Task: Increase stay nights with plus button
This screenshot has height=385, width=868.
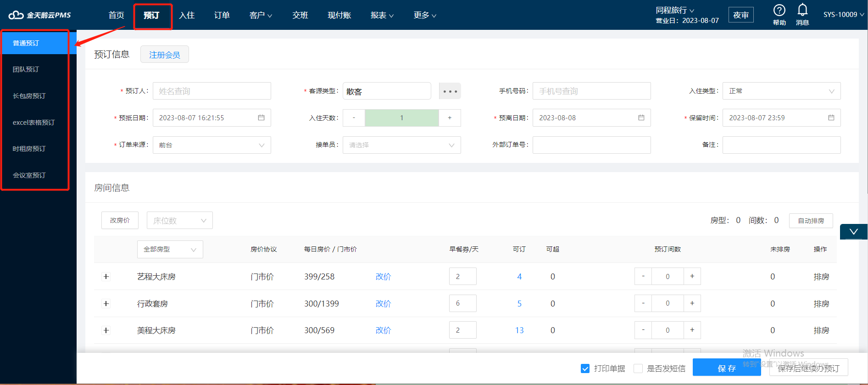Action: pos(450,118)
